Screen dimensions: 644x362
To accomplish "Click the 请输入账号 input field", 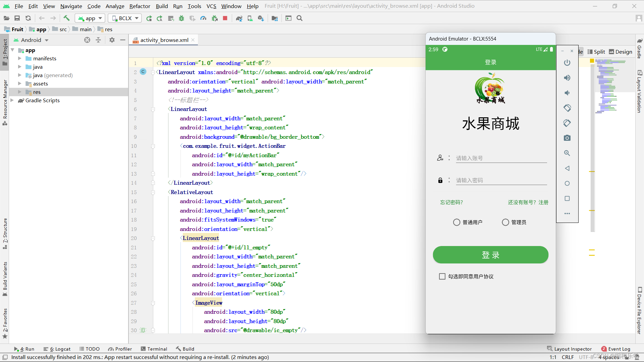I will [x=501, y=158].
